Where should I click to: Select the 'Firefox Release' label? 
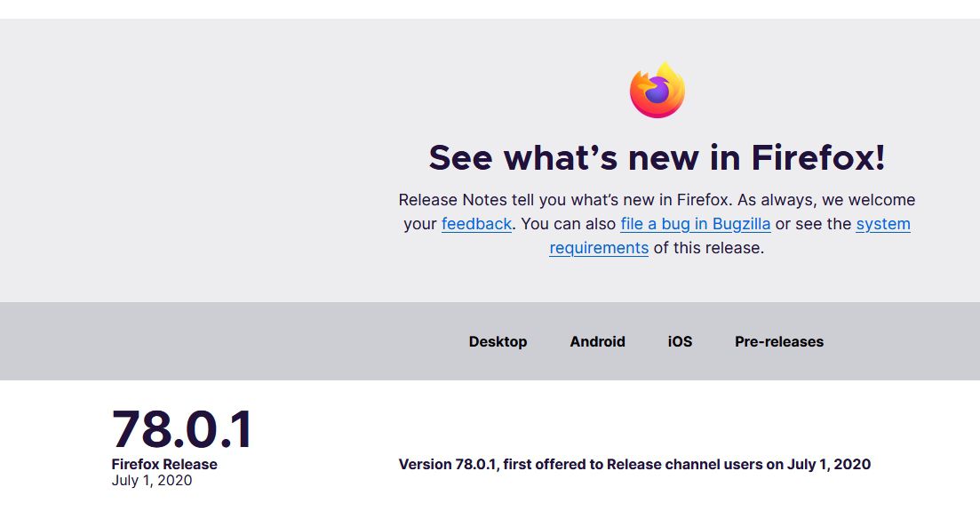(x=164, y=465)
